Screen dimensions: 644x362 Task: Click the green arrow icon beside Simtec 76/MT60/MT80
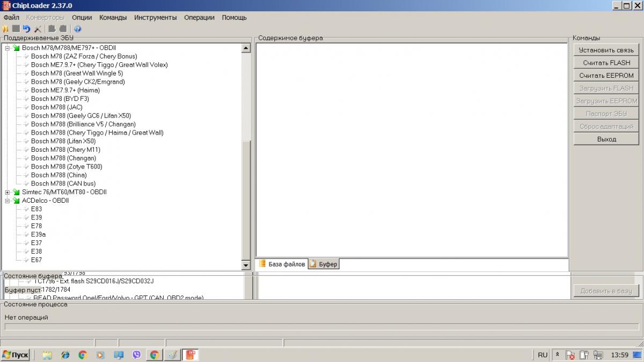[16, 192]
